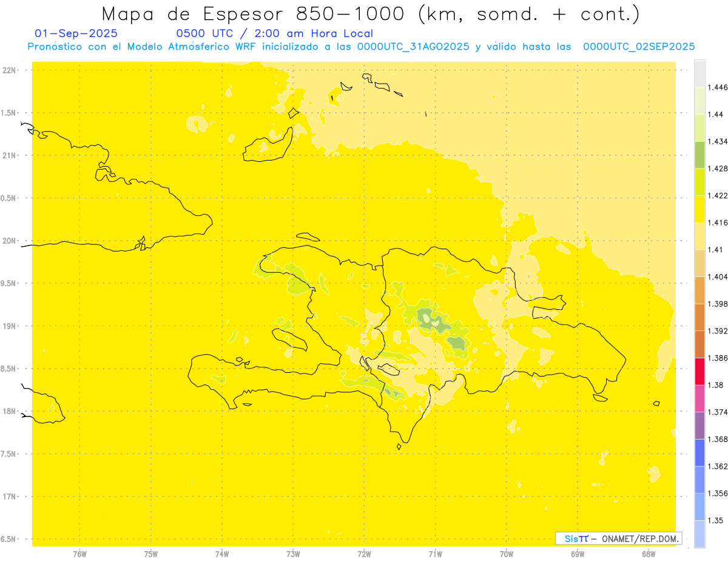Click the 70W longitude label
The image size is (728, 562).
coord(506,554)
